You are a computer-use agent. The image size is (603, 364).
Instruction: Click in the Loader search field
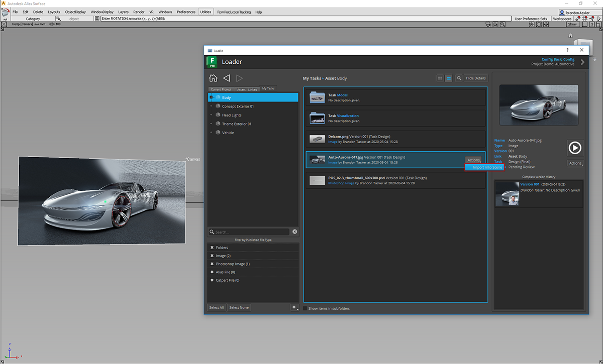click(x=250, y=232)
